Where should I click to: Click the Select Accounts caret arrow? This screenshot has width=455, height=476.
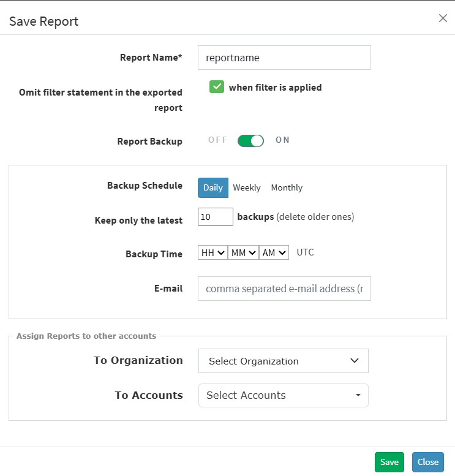358,395
